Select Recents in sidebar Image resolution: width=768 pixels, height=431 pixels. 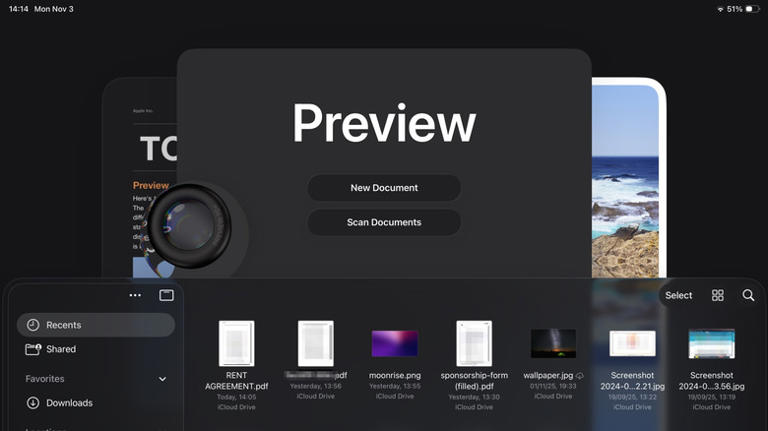point(96,325)
